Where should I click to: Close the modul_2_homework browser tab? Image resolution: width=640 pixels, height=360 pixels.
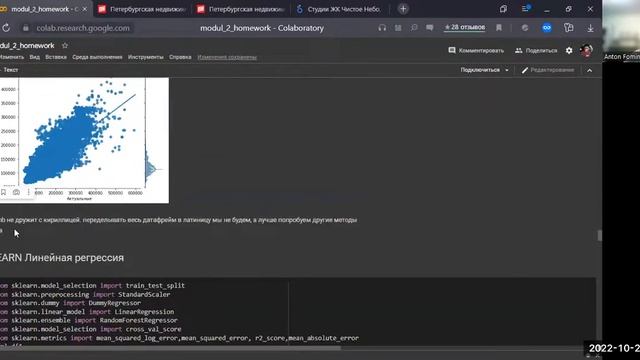pos(85,9)
